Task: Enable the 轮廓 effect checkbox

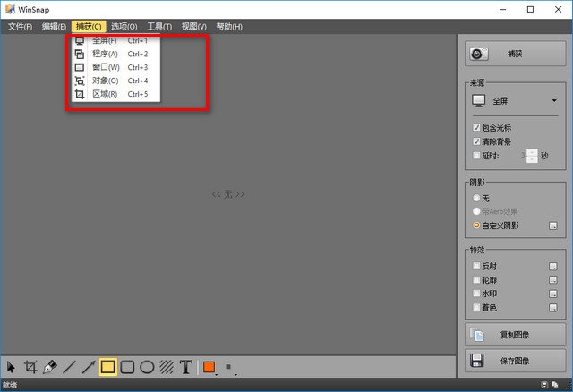Action: [476, 280]
